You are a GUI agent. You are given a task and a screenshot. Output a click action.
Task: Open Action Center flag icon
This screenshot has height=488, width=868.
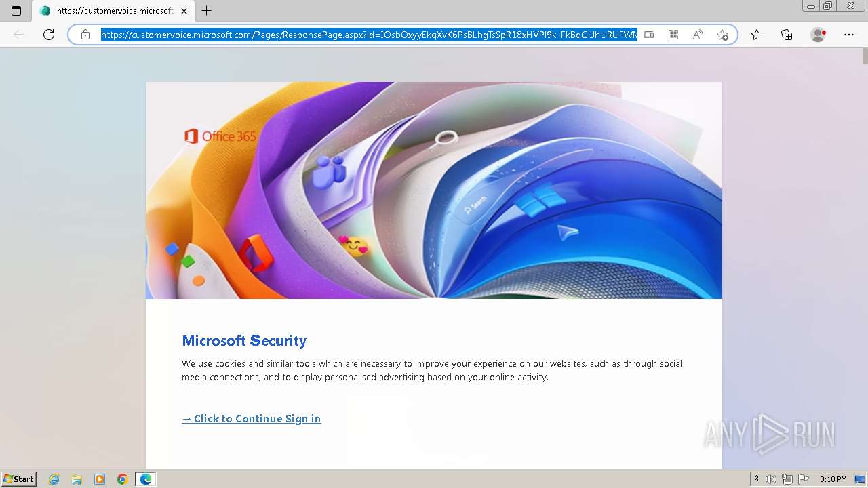(804, 479)
